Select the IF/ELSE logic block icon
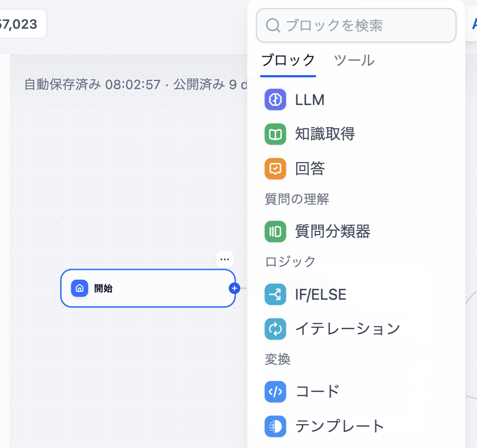Screen dimensions: 477x448 coord(275,294)
